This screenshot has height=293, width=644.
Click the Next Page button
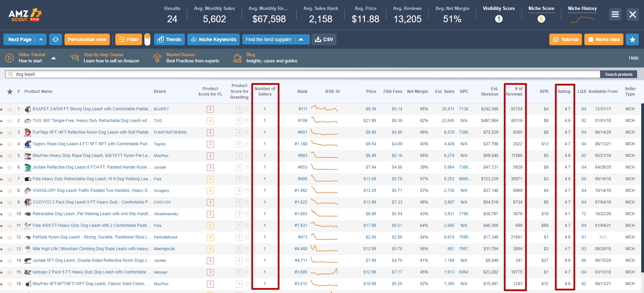20,39
